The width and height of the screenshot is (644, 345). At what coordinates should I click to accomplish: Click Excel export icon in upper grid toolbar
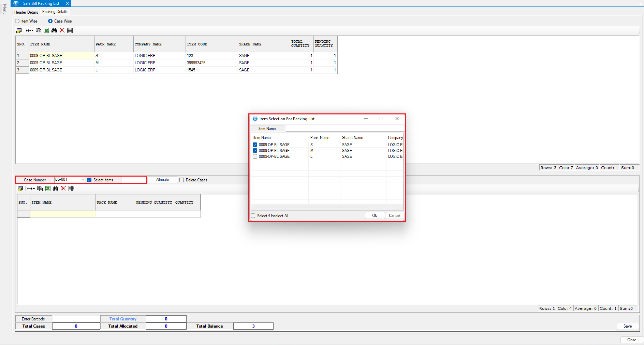coord(46,30)
